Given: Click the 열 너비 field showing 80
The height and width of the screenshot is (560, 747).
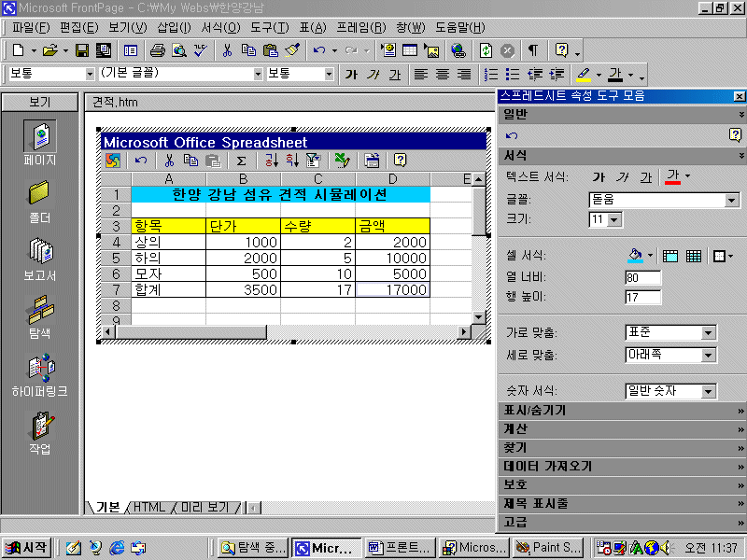Looking at the screenshot, I should [643, 277].
